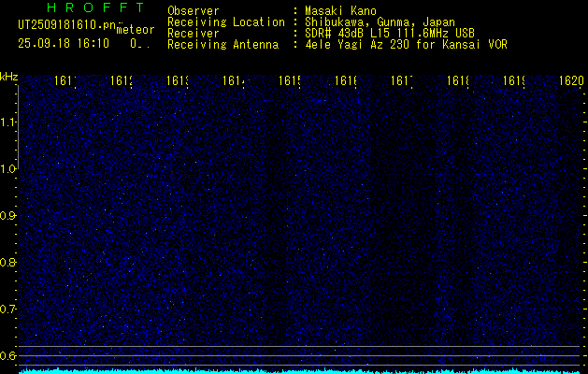Click the 1612 time marker
Viewport: 588px width, 374px height.
tap(122, 80)
